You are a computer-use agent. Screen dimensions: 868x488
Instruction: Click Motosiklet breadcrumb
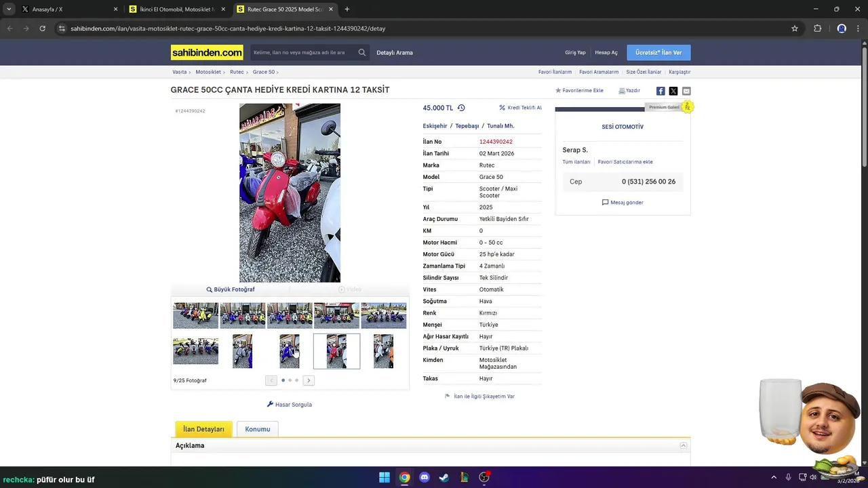[x=208, y=72]
